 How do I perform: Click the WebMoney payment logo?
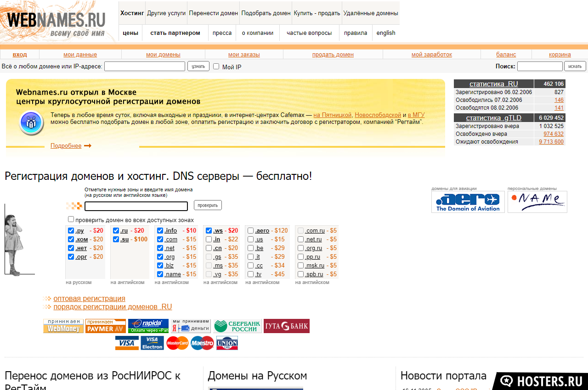pyautogui.click(x=63, y=326)
